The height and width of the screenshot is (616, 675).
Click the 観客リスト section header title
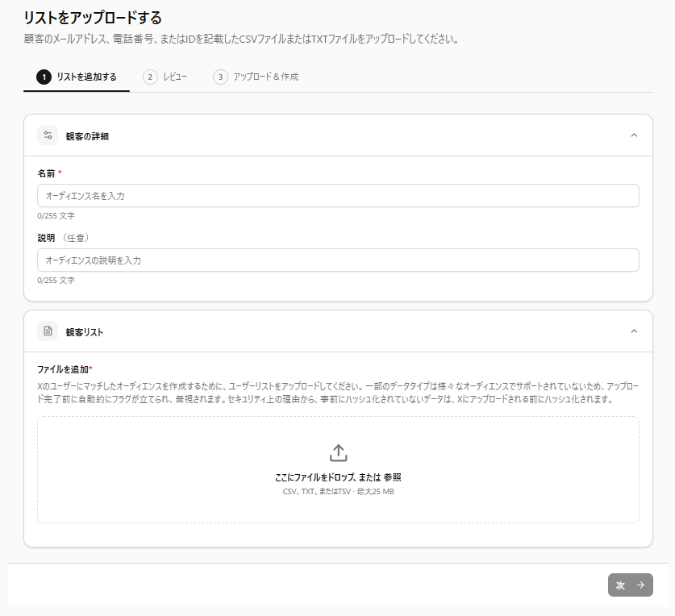(x=85, y=332)
